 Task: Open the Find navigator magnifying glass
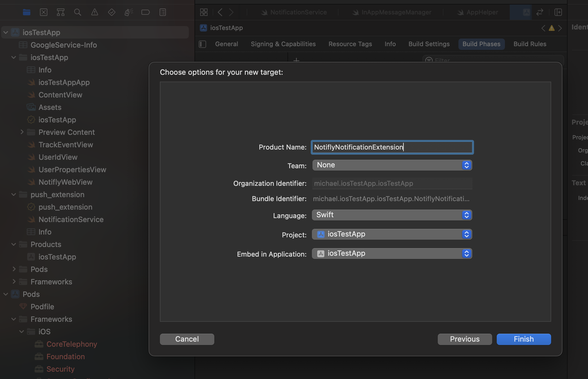click(78, 12)
